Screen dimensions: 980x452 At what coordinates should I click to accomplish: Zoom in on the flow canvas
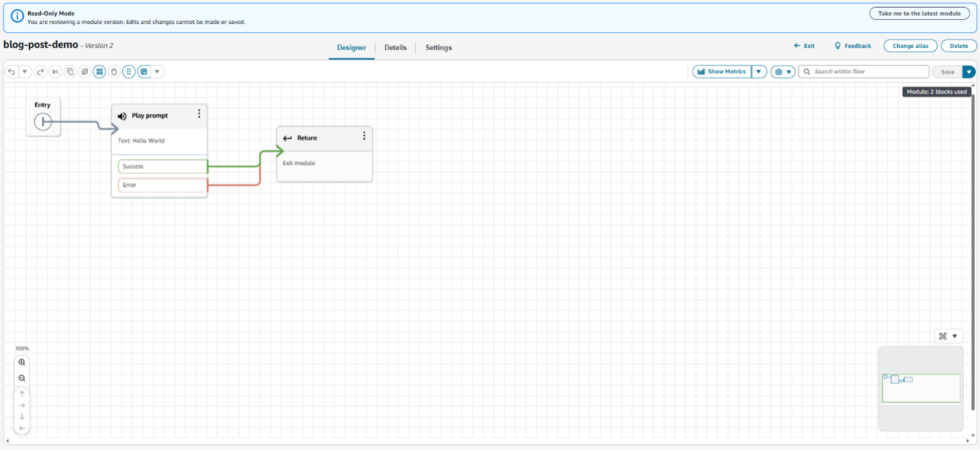point(22,362)
